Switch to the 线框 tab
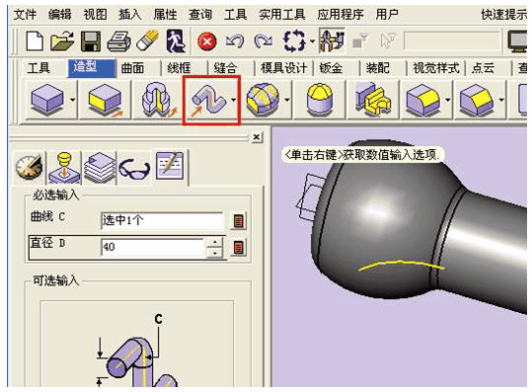The image size is (532, 392). (x=180, y=68)
